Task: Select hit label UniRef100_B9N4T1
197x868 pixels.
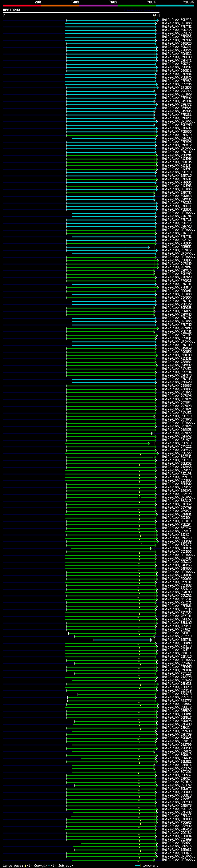Action: [x=177, y=61]
